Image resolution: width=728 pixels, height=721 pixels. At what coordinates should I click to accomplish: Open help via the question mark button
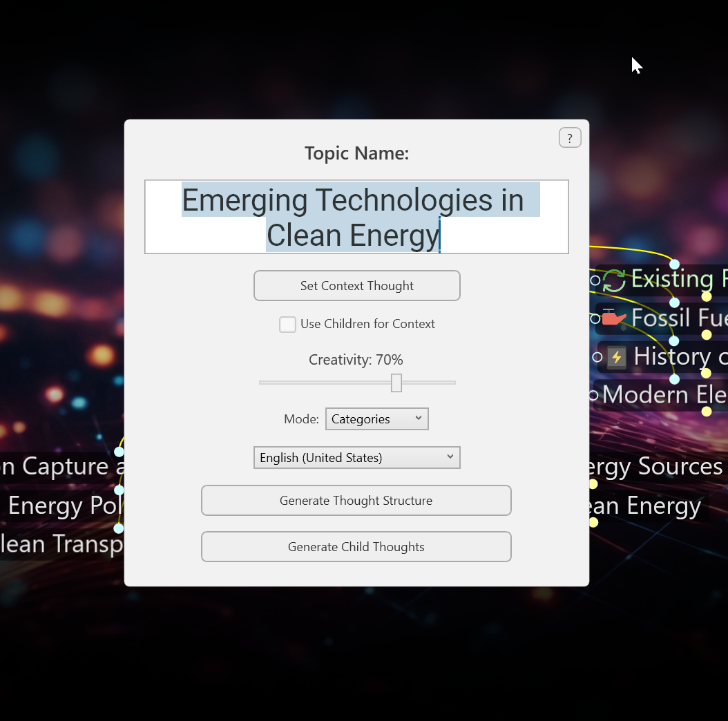tap(570, 138)
